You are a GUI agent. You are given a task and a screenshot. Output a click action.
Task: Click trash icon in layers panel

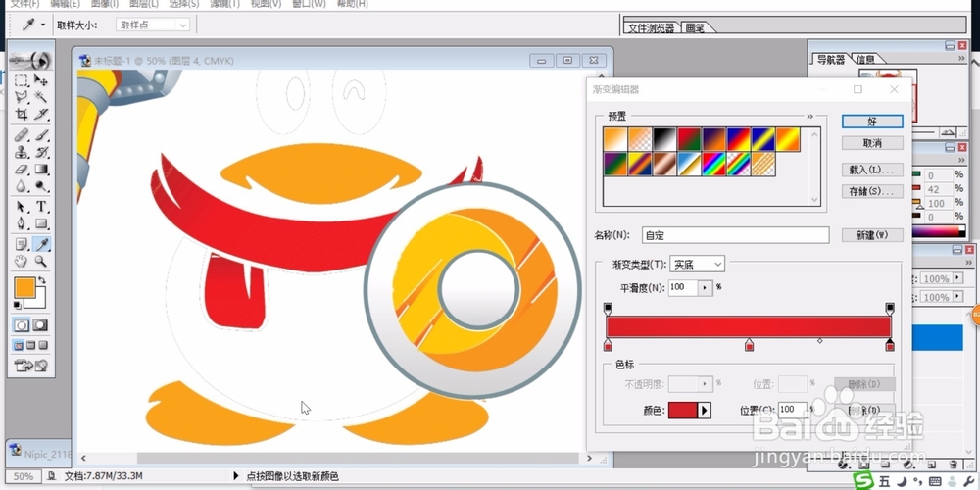[954, 465]
